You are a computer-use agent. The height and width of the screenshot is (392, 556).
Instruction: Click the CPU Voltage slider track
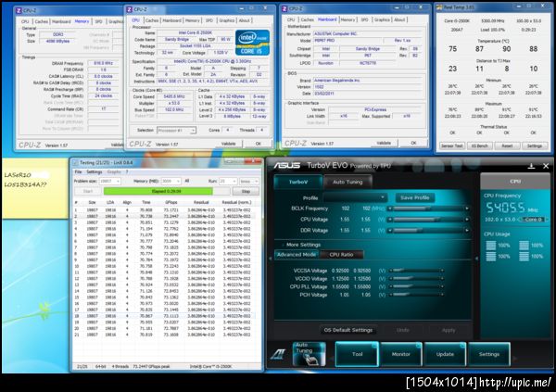coord(428,220)
